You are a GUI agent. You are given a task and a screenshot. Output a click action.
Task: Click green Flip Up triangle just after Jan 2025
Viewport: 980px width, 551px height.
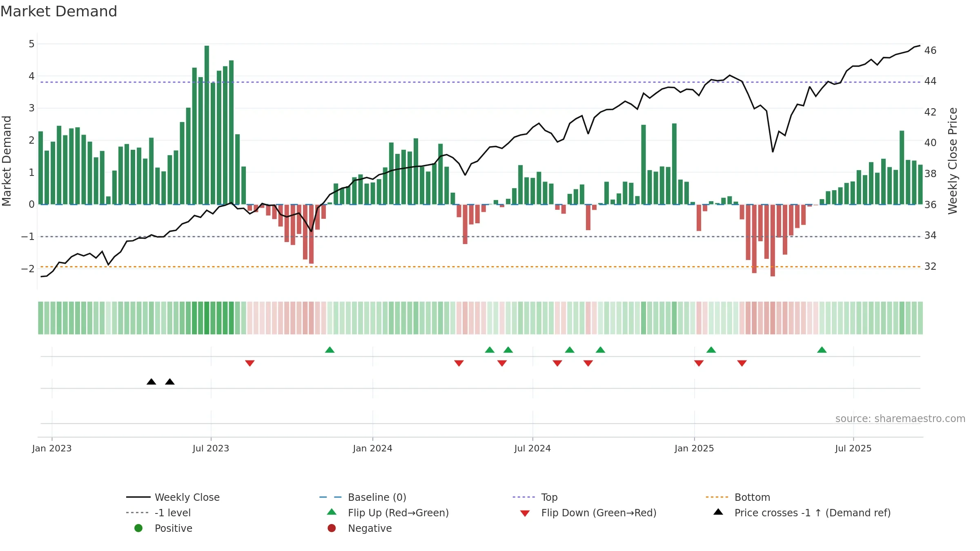[x=711, y=350]
